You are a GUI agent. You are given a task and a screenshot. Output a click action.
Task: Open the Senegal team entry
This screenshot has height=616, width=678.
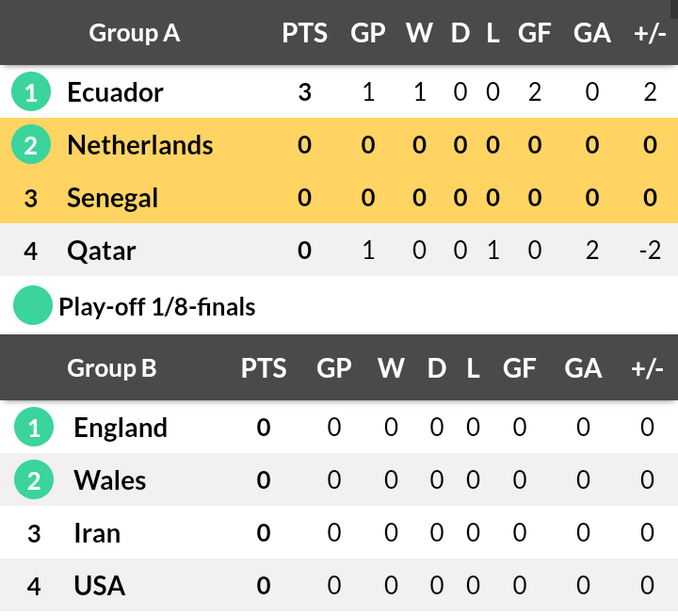click(x=113, y=199)
